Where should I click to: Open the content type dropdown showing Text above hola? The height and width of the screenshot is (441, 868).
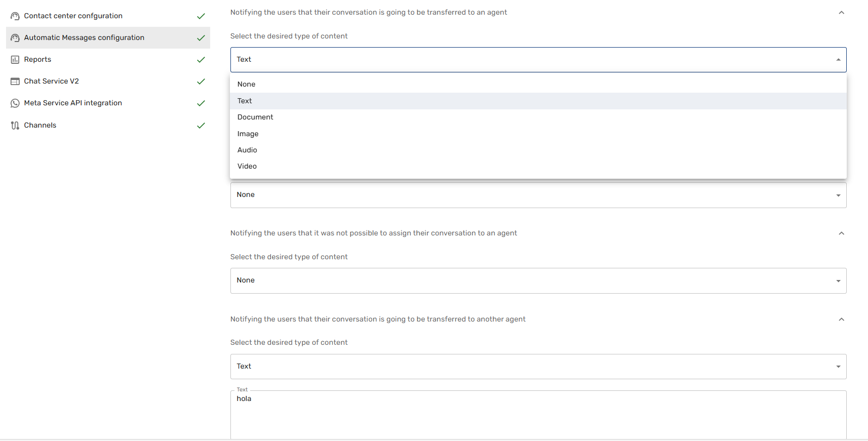pos(538,367)
